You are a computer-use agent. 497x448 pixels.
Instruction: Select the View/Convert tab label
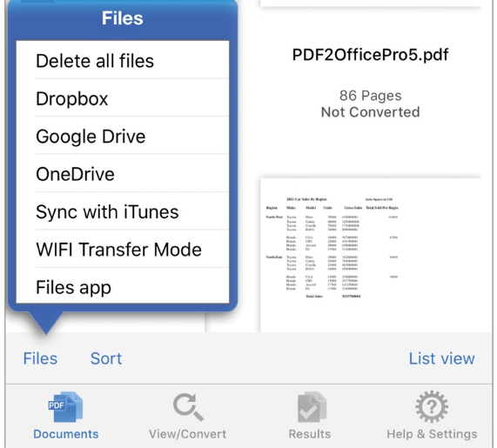pyautogui.click(x=188, y=434)
